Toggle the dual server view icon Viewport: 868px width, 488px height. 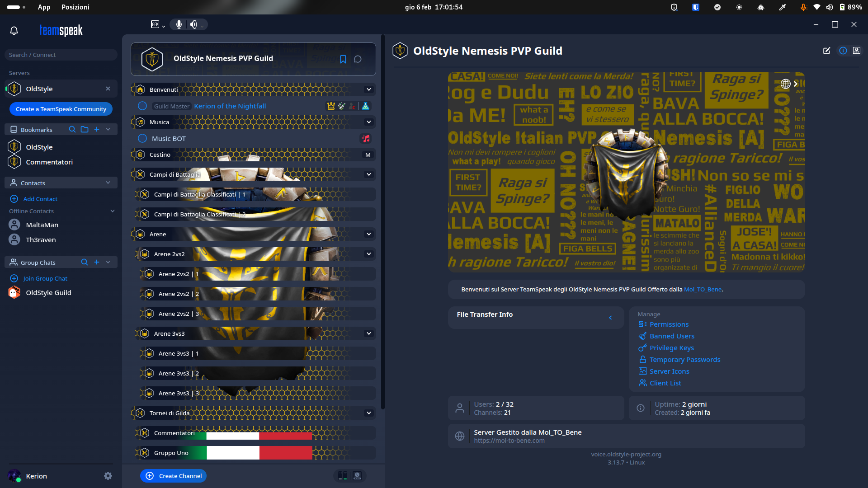(343, 476)
